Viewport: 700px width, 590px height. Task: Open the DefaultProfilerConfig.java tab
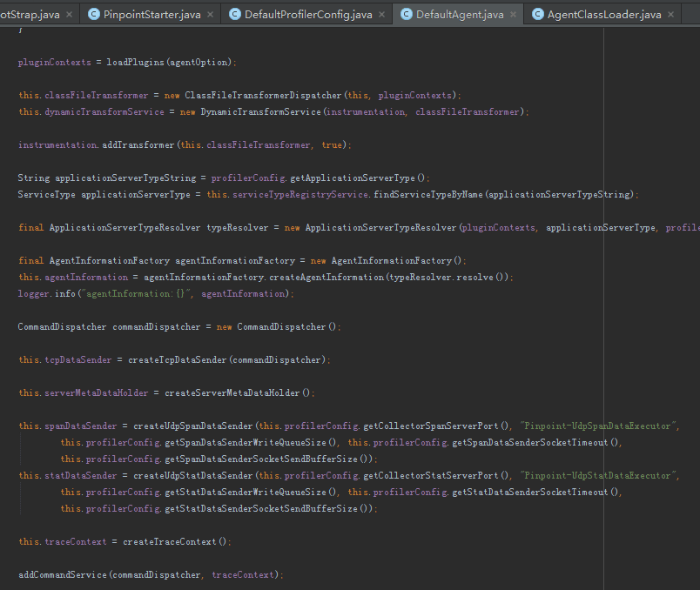click(x=307, y=15)
